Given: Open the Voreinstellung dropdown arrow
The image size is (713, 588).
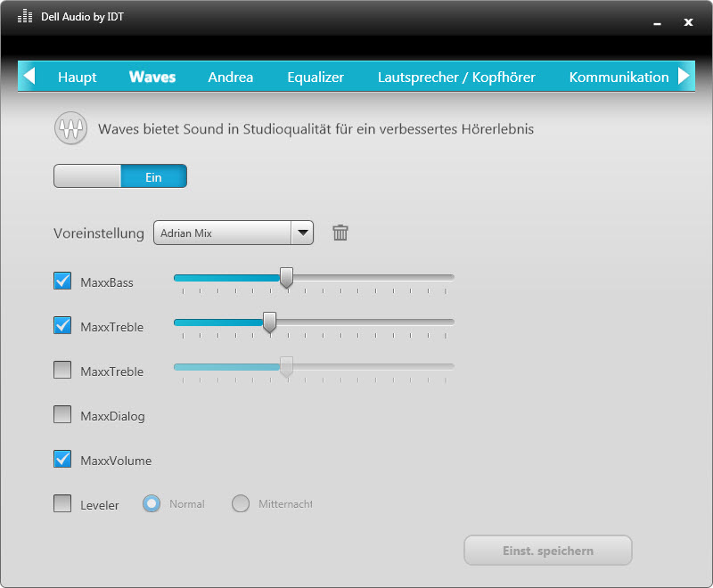Looking at the screenshot, I should 302,233.
